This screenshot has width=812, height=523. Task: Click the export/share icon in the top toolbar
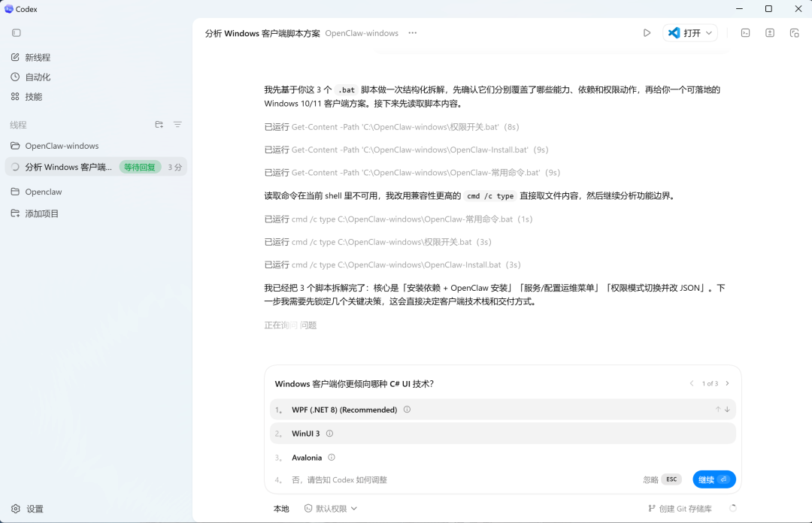770,33
